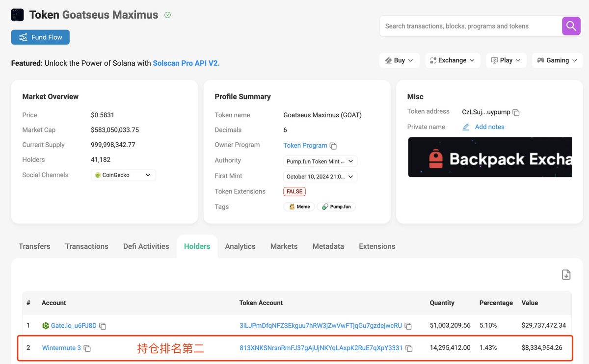Open the Buy dropdown menu
The height and width of the screenshot is (364, 589).
(x=400, y=60)
